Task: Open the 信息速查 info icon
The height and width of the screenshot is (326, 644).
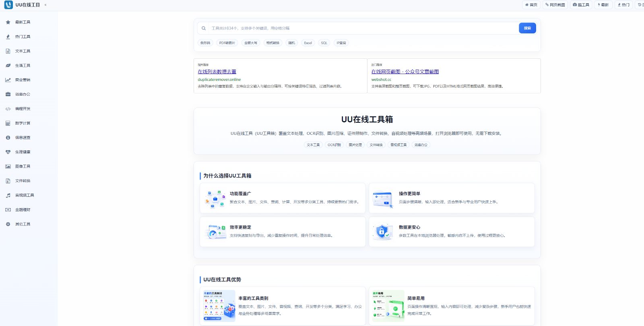Action: 8,138
